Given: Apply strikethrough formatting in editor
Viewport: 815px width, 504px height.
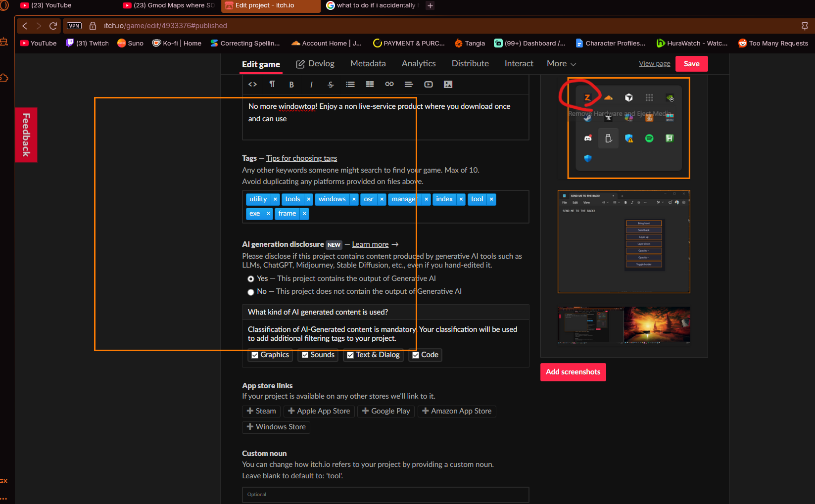Looking at the screenshot, I should click(x=331, y=85).
